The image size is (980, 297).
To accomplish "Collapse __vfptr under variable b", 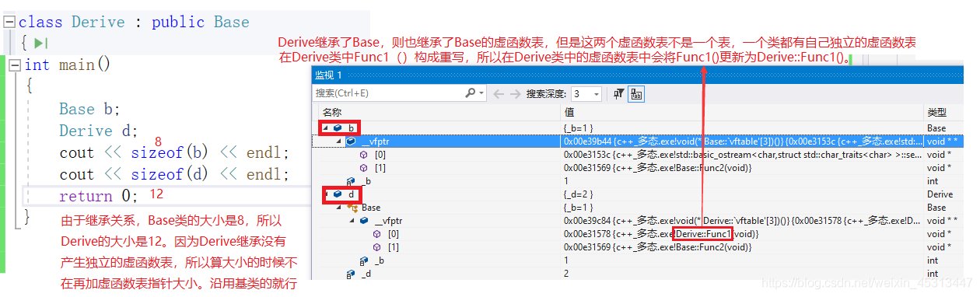I will [339, 142].
